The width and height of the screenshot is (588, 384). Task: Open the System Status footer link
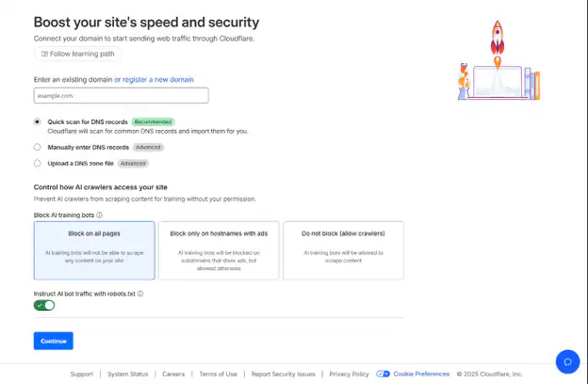pos(127,374)
